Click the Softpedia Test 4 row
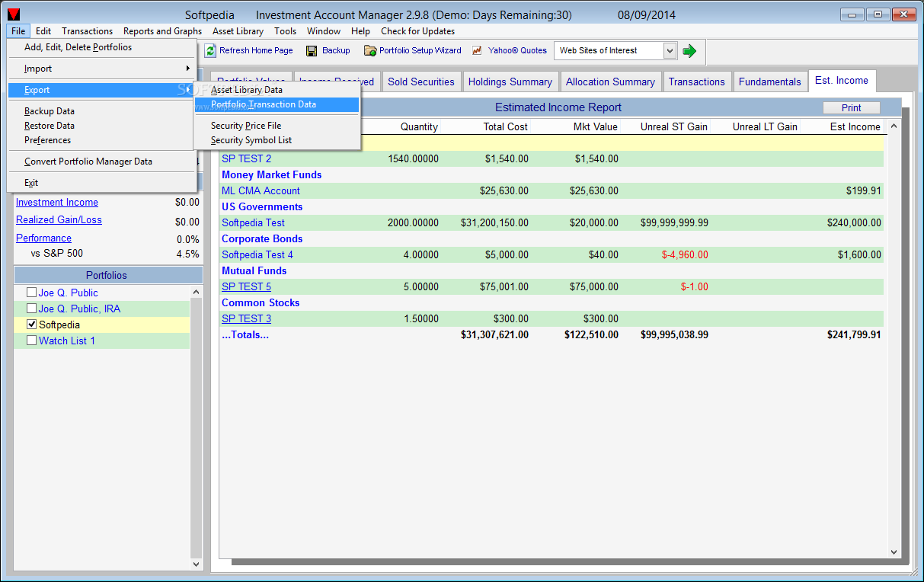Viewport: 924px width, 582px height. point(552,255)
